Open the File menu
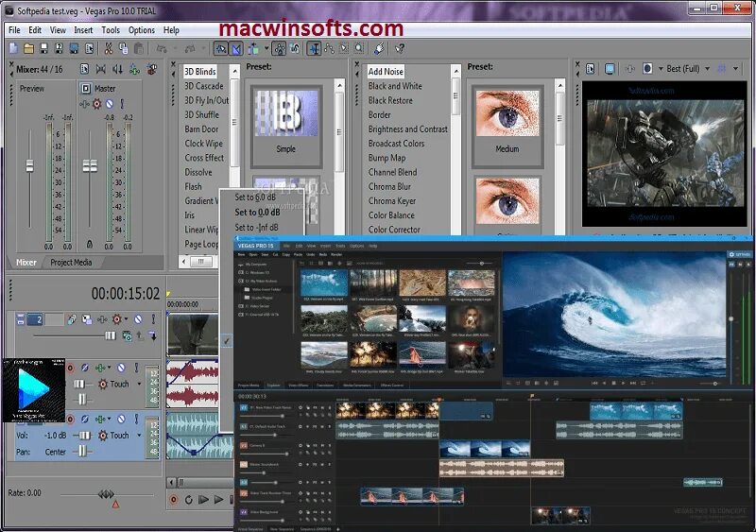The height and width of the screenshot is (532, 756). pos(14,30)
